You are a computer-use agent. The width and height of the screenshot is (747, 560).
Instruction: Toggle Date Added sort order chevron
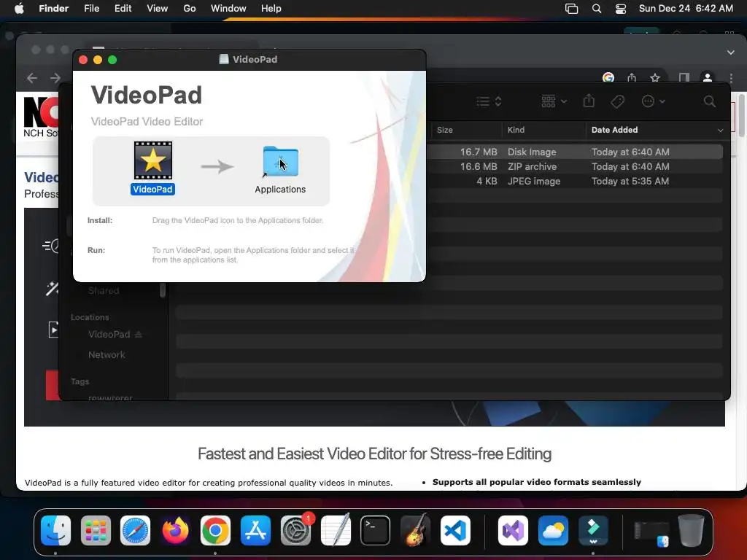coord(720,130)
